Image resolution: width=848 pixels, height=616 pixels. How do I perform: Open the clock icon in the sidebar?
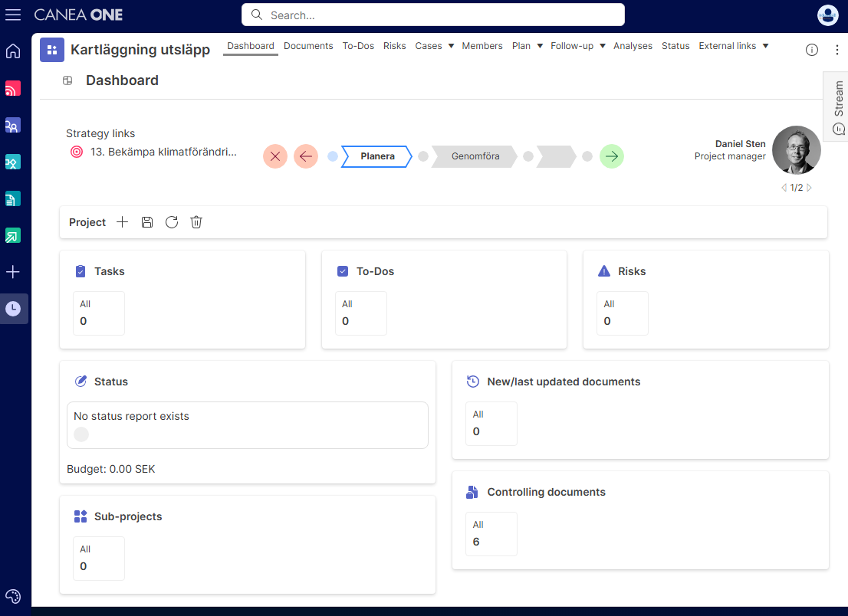(x=13, y=309)
